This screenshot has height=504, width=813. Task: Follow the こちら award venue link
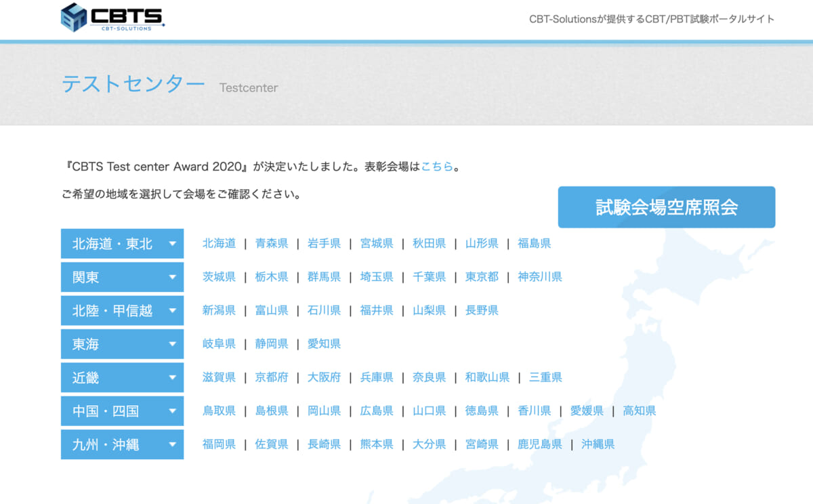[437, 166]
